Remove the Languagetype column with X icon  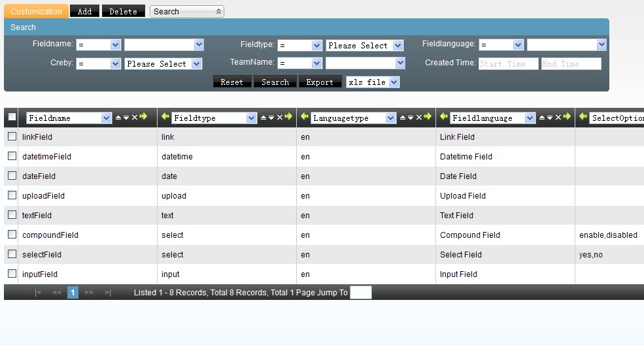click(419, 118)
